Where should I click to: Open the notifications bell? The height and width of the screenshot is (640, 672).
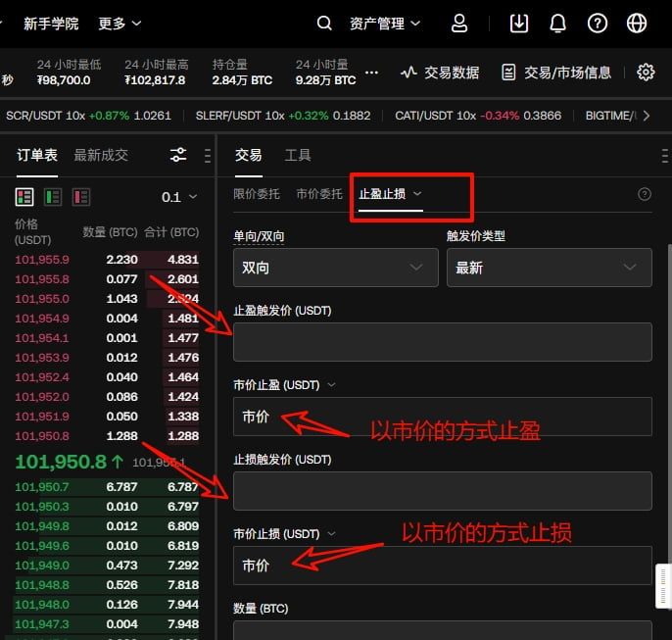(558, 23)
